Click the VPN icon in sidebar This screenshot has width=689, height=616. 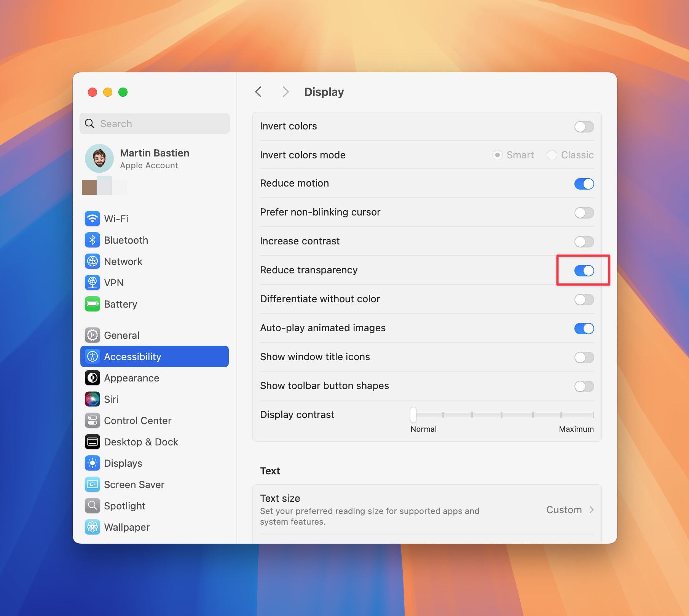point(93,282)
